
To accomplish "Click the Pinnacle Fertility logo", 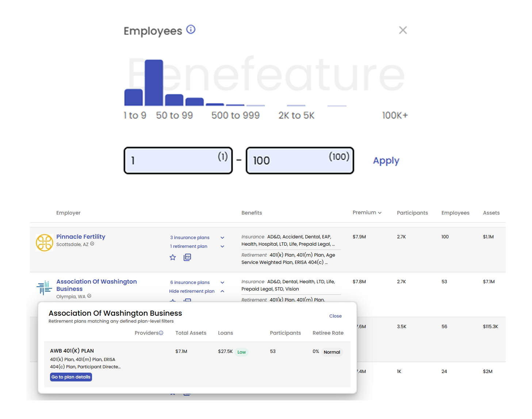I will click(x=45, y=243).
